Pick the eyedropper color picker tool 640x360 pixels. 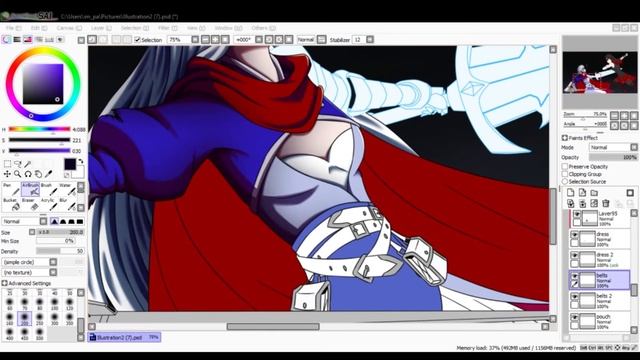click(x=49, y=174)
